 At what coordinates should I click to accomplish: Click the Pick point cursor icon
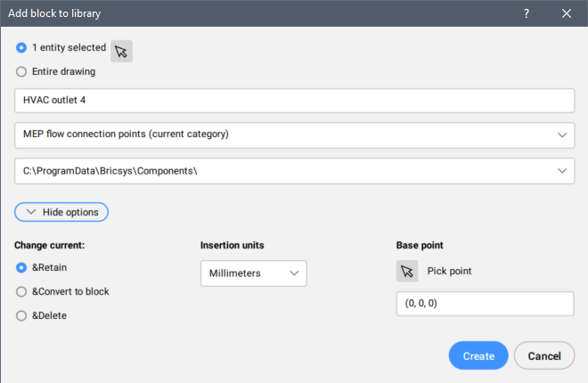pyautogui.click(x=407, y=272)
